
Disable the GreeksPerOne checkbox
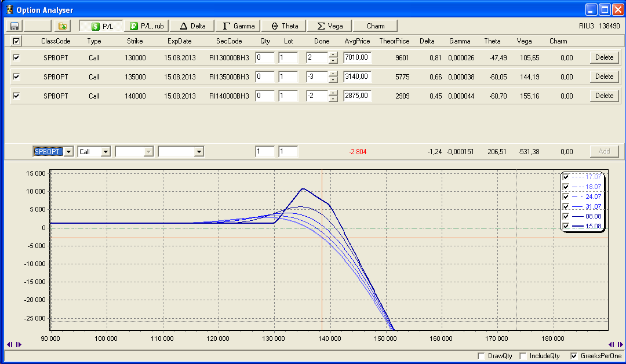pyautogui.click(x=574, y=356)
